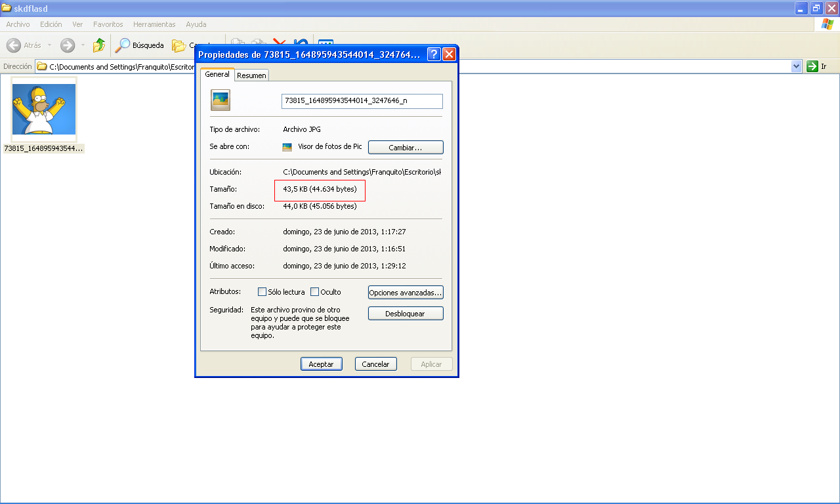Click the Atrás back arrow icon
840x504 pixels.
coord(14,45)
